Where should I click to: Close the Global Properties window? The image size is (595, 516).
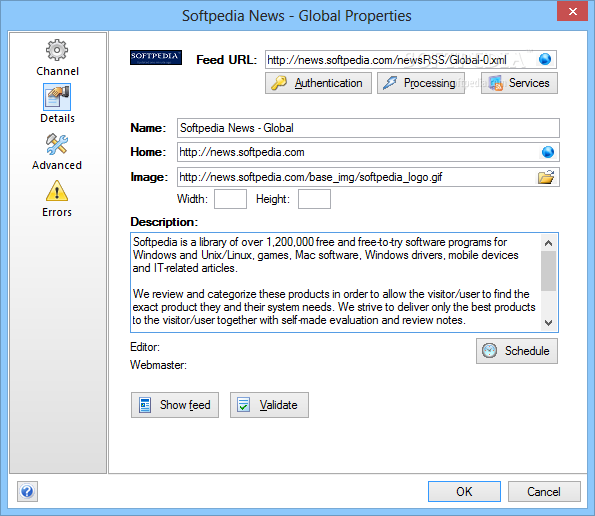point(573,11)
